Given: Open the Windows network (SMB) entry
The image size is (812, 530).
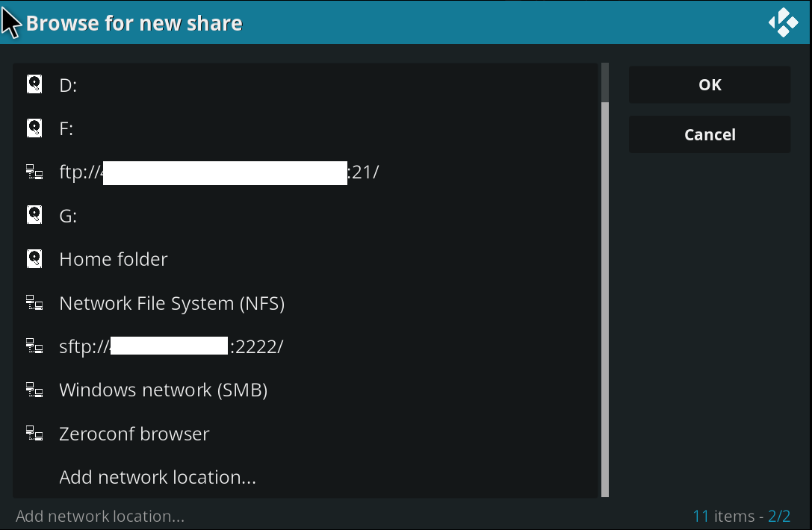Looking at the screenshot, I should click(x=163, y=389).
